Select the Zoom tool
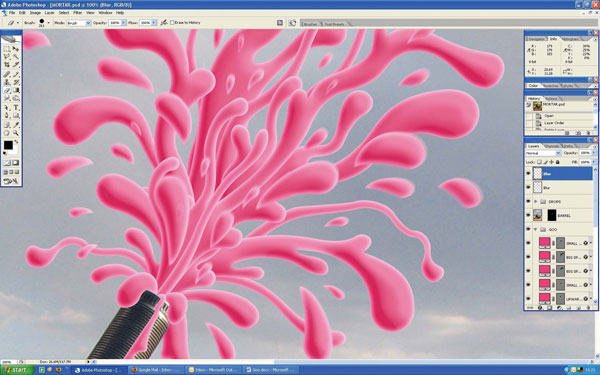This screenshot has width=600, height=375. (x=16, y=133)
